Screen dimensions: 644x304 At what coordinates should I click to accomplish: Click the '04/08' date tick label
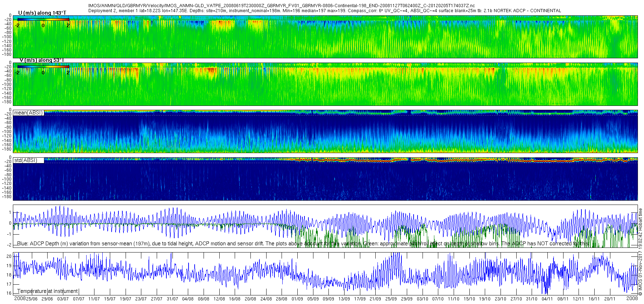[x=188, y=299]
